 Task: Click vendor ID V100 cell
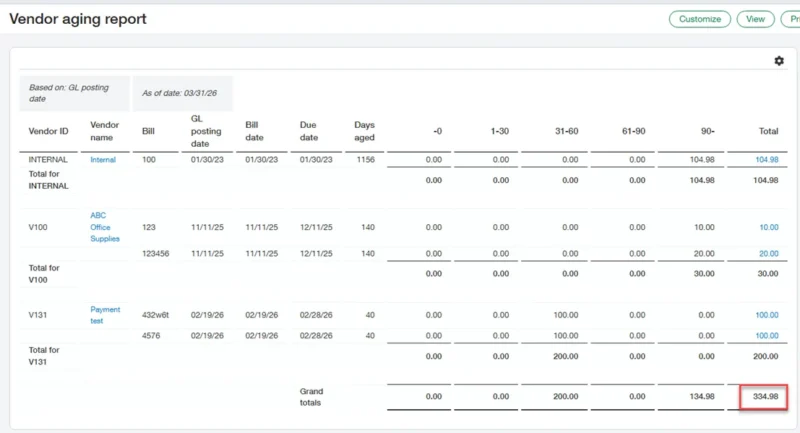[38, 227]
